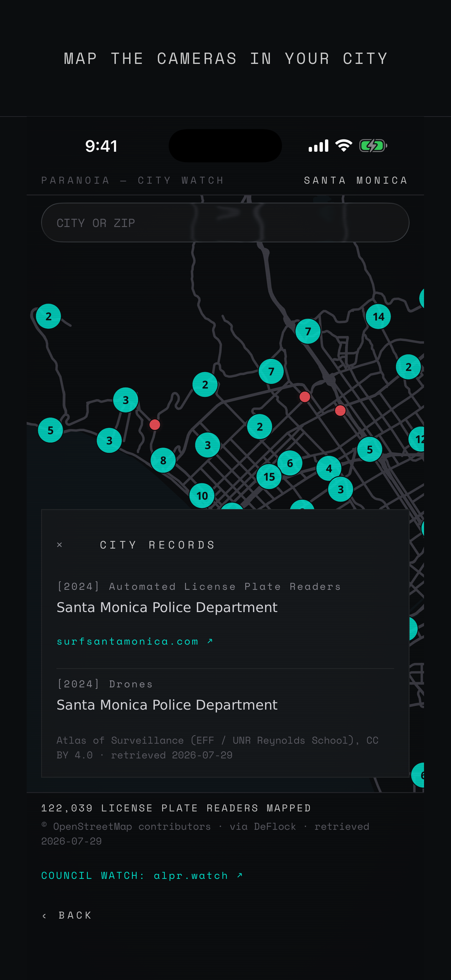The width and height of the screenshot is (451, 980).
Task: Open the Drones record for Santa Monica Police
Action: 225,695
